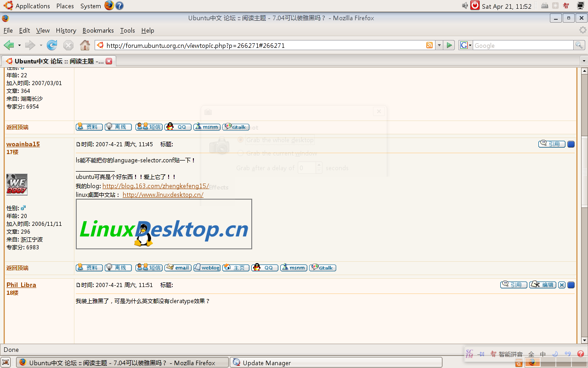This screenshot has height=368, width=588.
Task: Click Gtalk button under woainba15's post
Action: 322,268
